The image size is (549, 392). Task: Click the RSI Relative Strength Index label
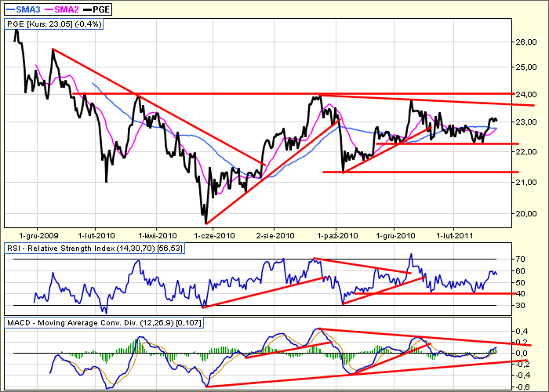click(95, 249)
